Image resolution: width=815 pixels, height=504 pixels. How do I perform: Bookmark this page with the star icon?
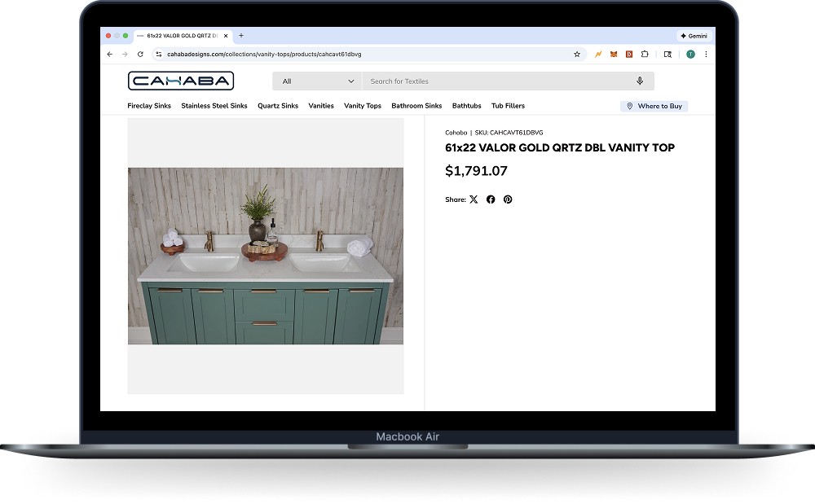pyautogui.click(x=577, y=55)
